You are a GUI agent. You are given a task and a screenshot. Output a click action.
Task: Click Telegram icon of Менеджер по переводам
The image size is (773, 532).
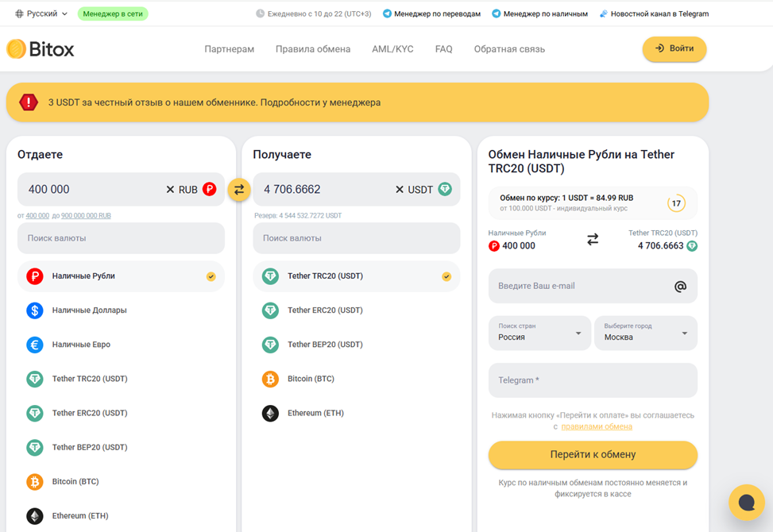tap(387, 13)
